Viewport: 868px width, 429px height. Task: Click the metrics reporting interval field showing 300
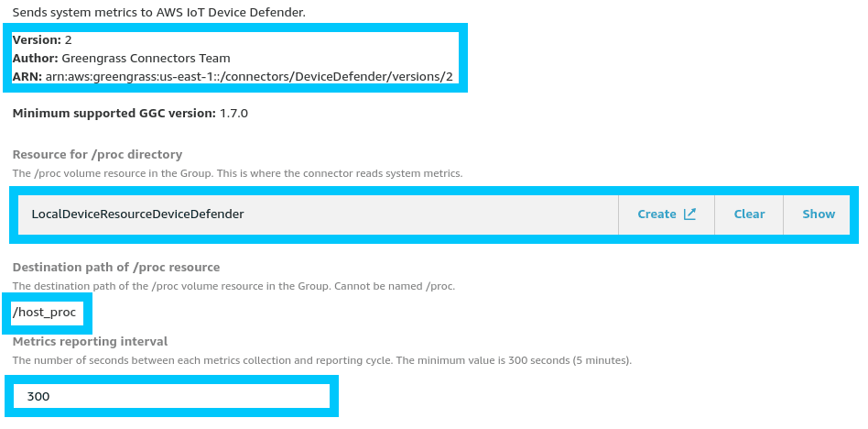pyautogui.click(x=171, y=396)
